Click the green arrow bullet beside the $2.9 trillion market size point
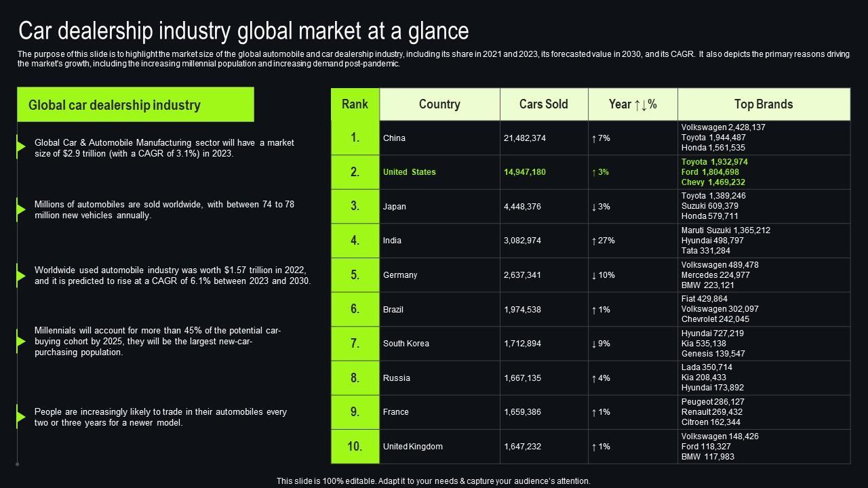The image size is (868, 488). tap(21, 146)
